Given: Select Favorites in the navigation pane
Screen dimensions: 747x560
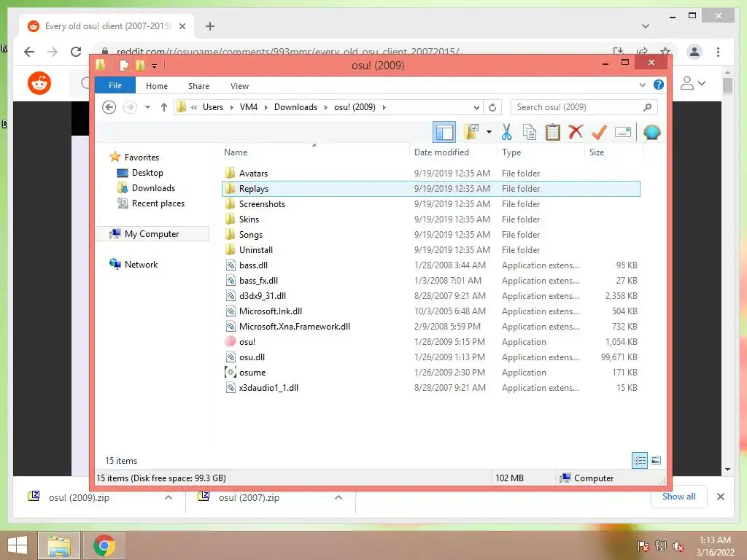Looking at the screenshot, I should click(x=142, y=157).
